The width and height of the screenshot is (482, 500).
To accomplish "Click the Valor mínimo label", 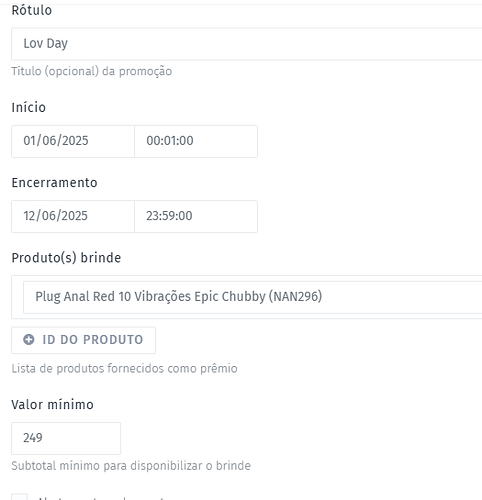I will (52, 405).
